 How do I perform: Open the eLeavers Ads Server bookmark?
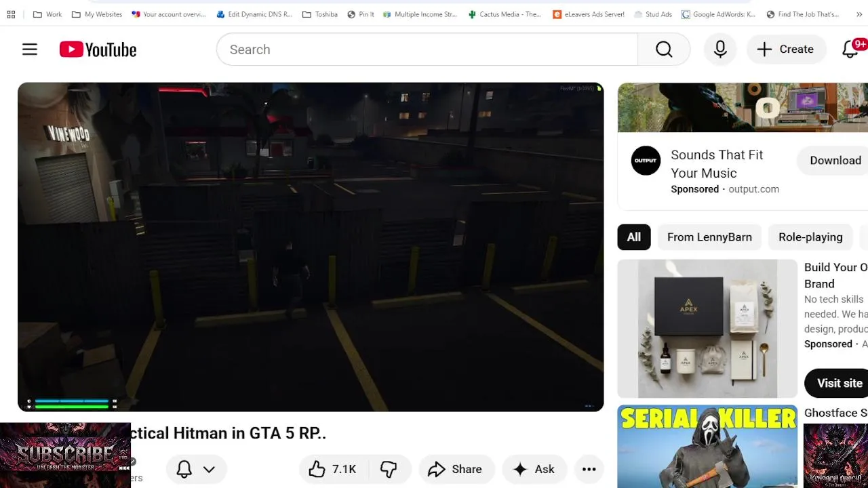pyautogui.click(x=589, y=14)
